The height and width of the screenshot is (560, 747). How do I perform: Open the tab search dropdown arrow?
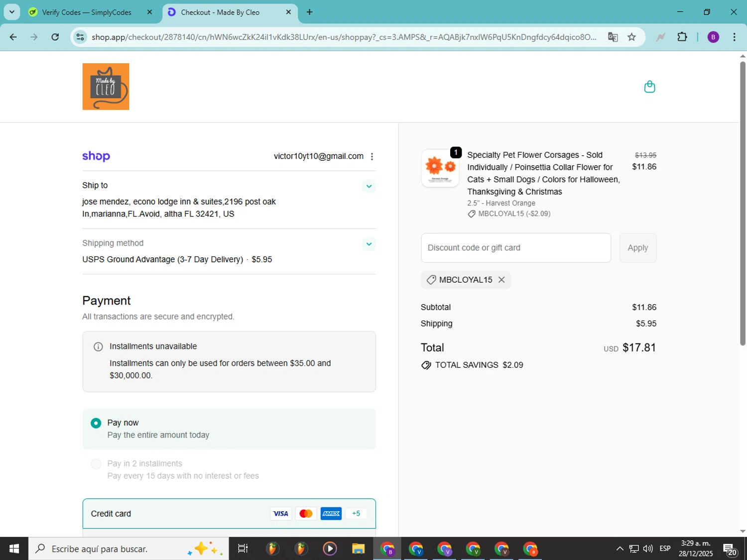pos(12,12)
